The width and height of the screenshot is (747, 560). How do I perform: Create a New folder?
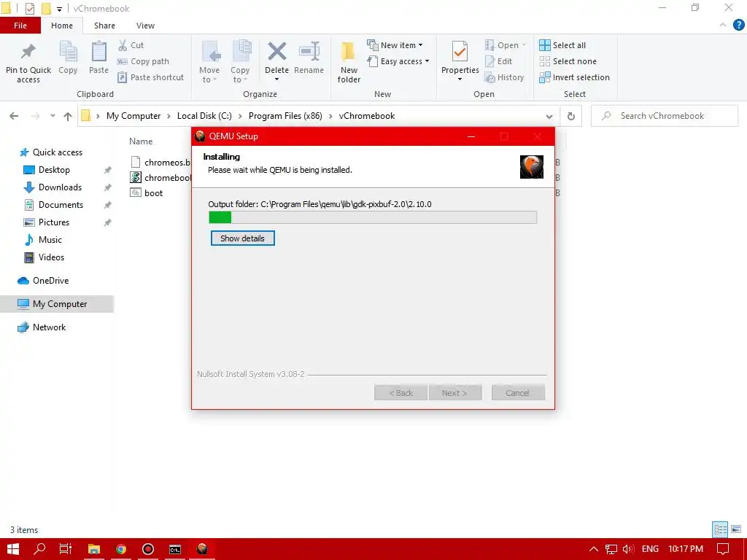pos(349,63)
